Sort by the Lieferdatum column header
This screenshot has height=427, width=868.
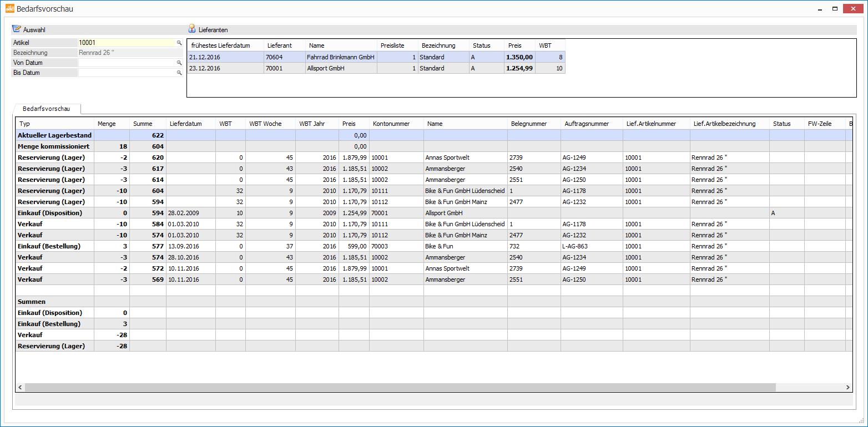185,124
